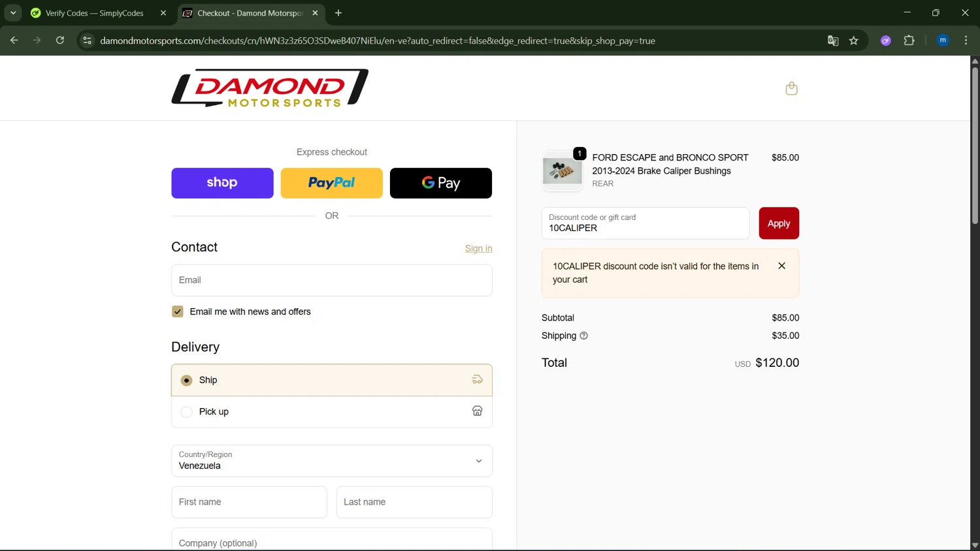Go forward in browser history

click(x=37, y=40)
